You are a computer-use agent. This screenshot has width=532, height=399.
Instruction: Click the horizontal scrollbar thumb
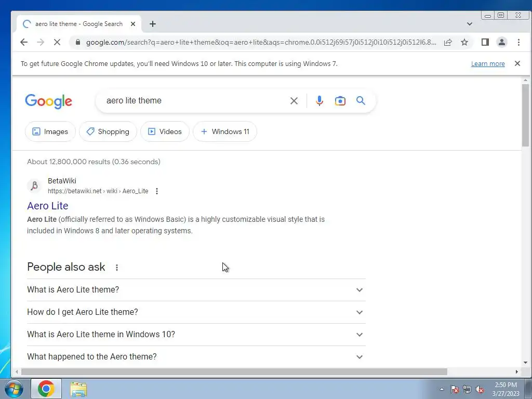pos(234,372)
